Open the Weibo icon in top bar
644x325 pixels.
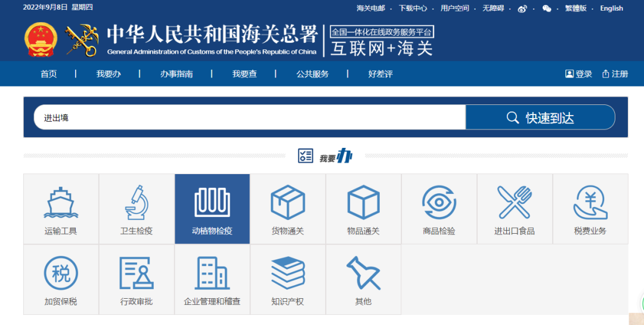pyautogui.click(x=522, y=8)
